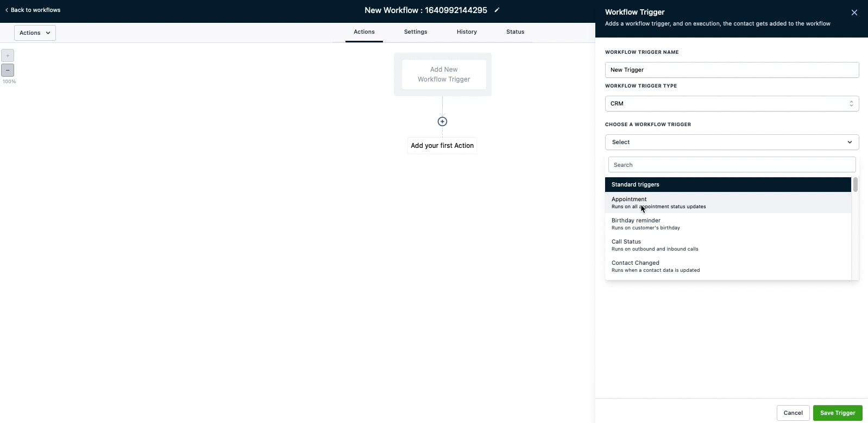This screenshot has height=423, width=868.
Task: Click the trigger Search field
Action: (x=732, y=165)
